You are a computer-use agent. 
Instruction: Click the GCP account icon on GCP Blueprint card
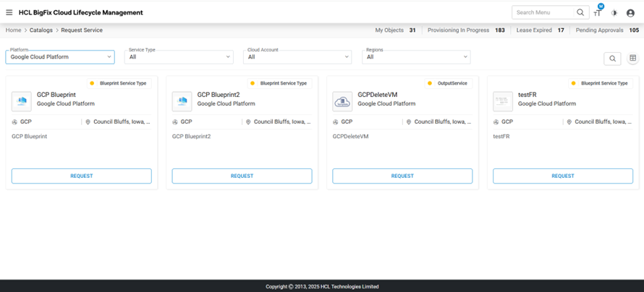point(14,122)
